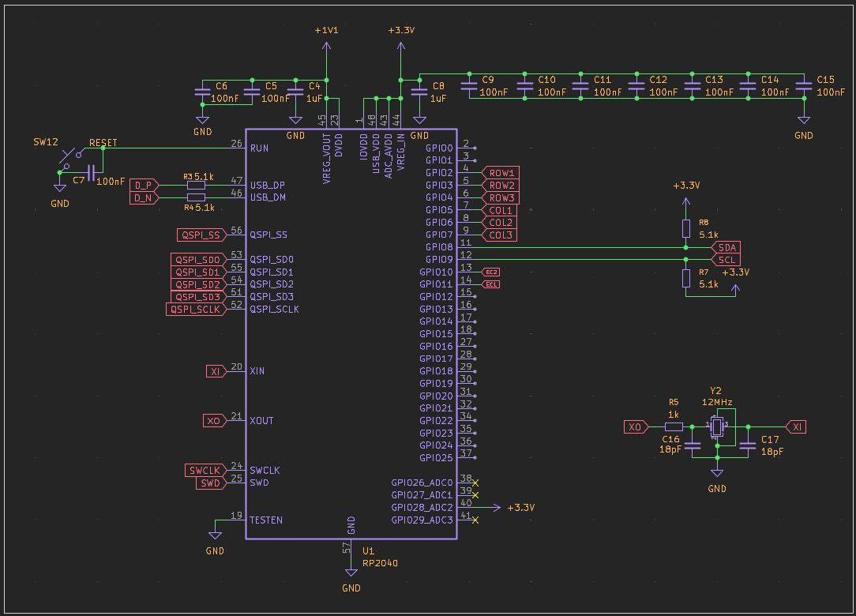This screenshot has height=616, width=856.
Task: Select the COL3 label on GPIO7
Action: (501, 235)
